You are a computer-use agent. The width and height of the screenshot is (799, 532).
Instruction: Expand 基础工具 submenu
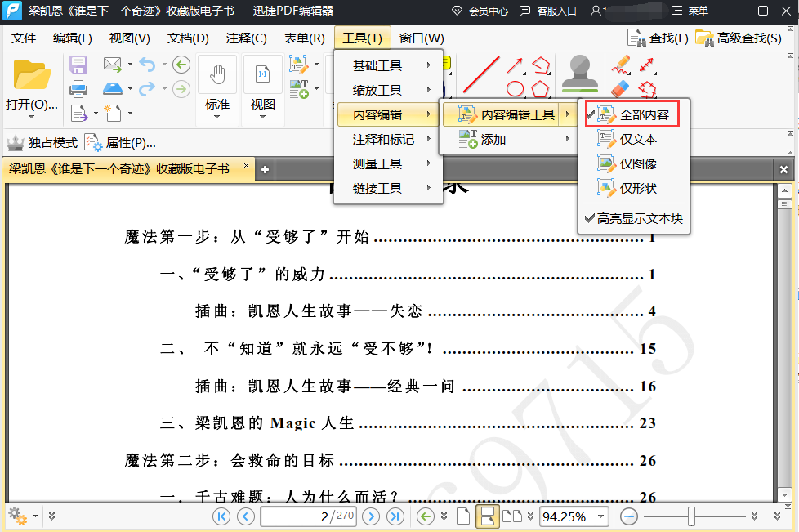pos(388,65)
